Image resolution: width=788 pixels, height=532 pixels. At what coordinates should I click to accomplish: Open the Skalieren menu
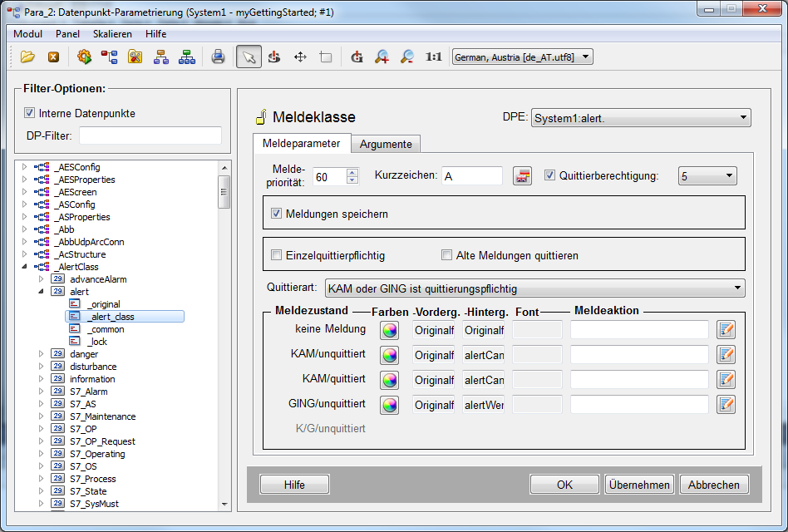112,33
